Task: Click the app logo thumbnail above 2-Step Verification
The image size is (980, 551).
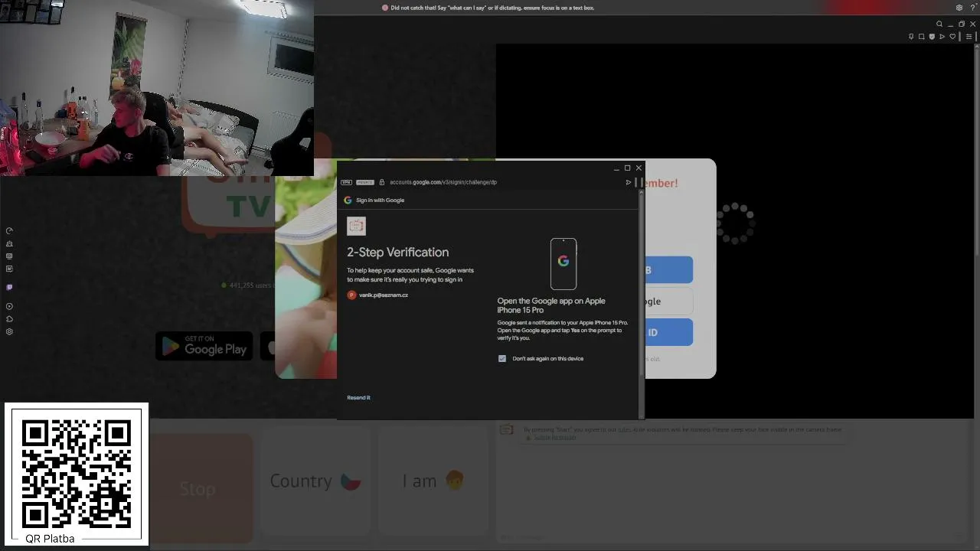Action: tap(356, 226)
